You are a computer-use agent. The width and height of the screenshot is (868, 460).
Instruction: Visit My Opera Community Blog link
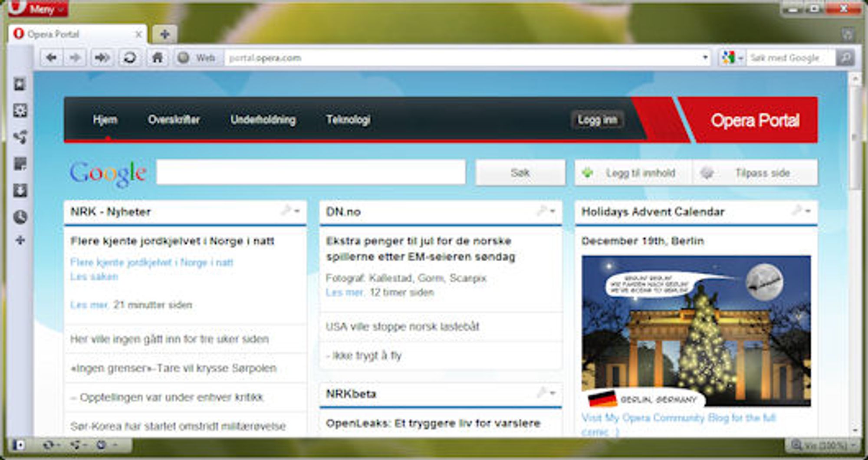pos(678,424)
